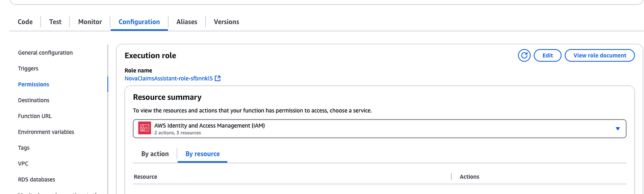This screenshot has height=194, width=644.
Task: Click View role document button
Action: click(600, 56)
